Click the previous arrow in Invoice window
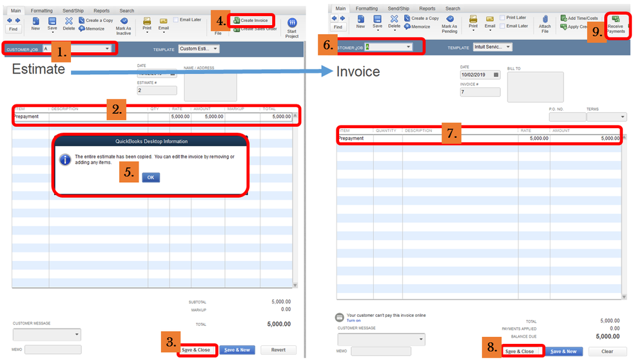Image resolution: width=644 pixels, height=362 pixels. point(334,18)
